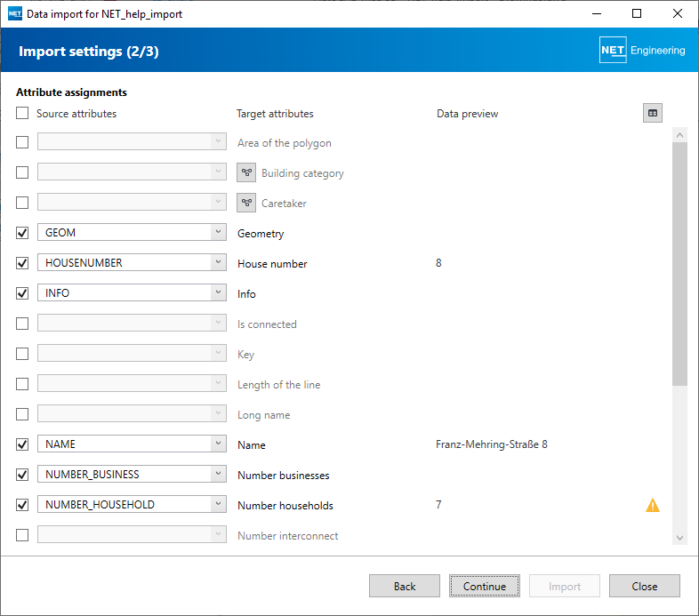699x616 pixels.
Task: Click the Name target attribute label
Action: [x=252, y=444]
